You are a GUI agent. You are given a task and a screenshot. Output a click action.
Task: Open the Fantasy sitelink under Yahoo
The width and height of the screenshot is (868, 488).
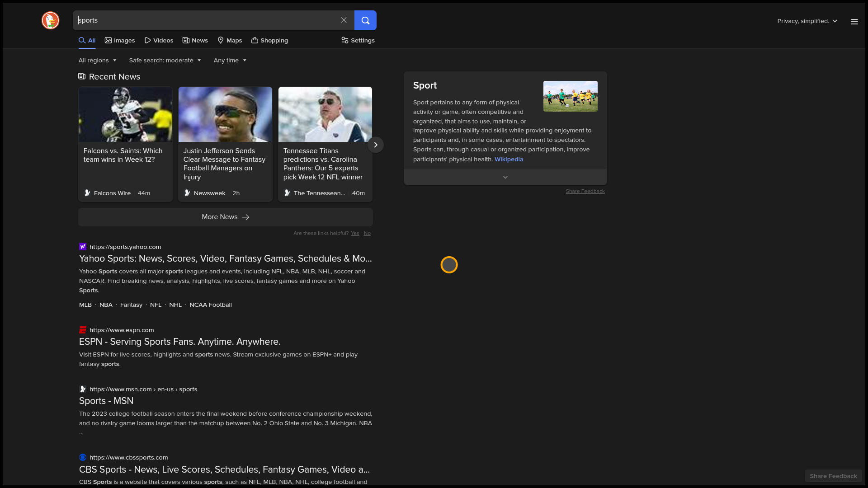pos(131,305)
